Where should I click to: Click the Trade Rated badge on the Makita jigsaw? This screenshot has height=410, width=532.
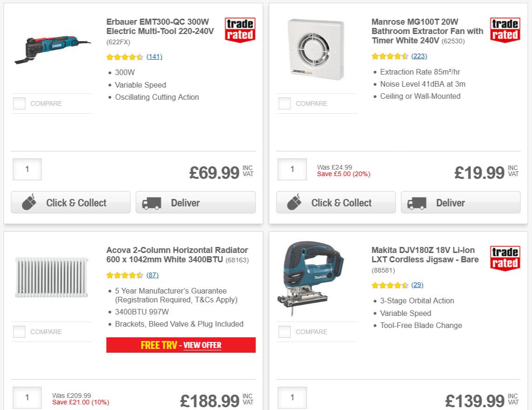pyautogui.click(x=505, y=258)
